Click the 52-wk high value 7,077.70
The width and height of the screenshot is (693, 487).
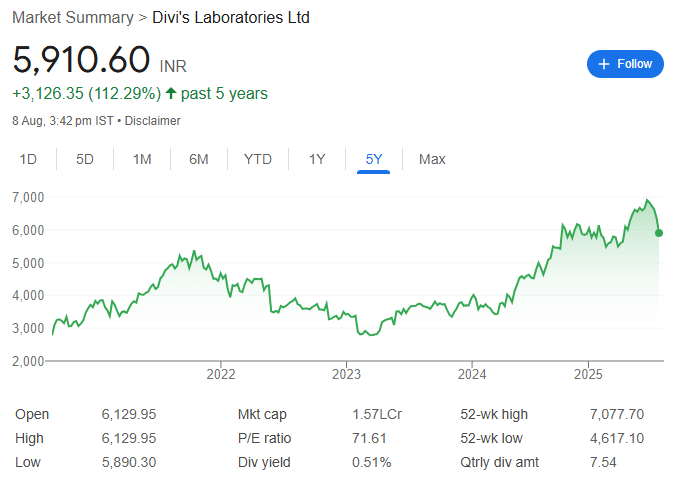tap(617, 415)
